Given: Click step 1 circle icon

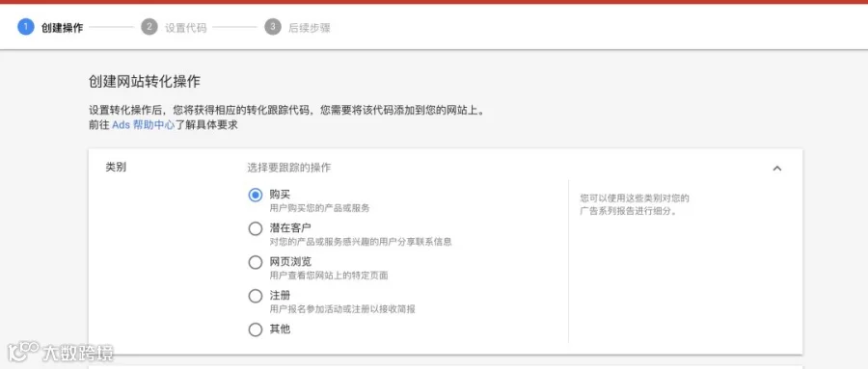Looking at the screenshot, I should coord(25,27).
